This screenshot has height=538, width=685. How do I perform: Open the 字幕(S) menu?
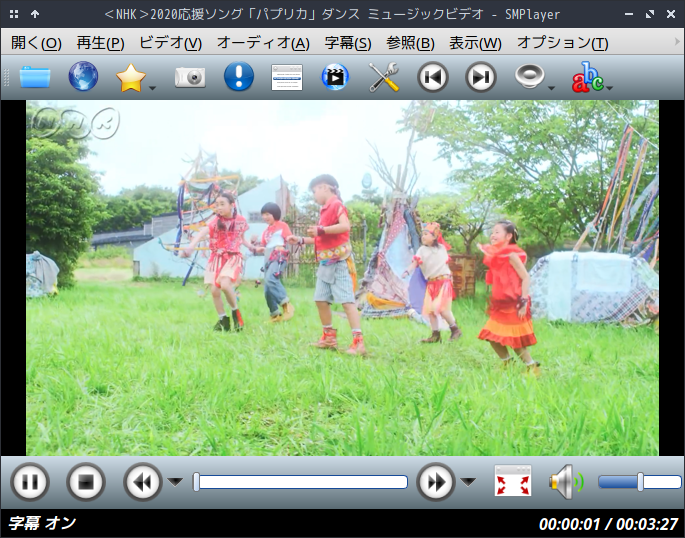click(x=348, y=43)
